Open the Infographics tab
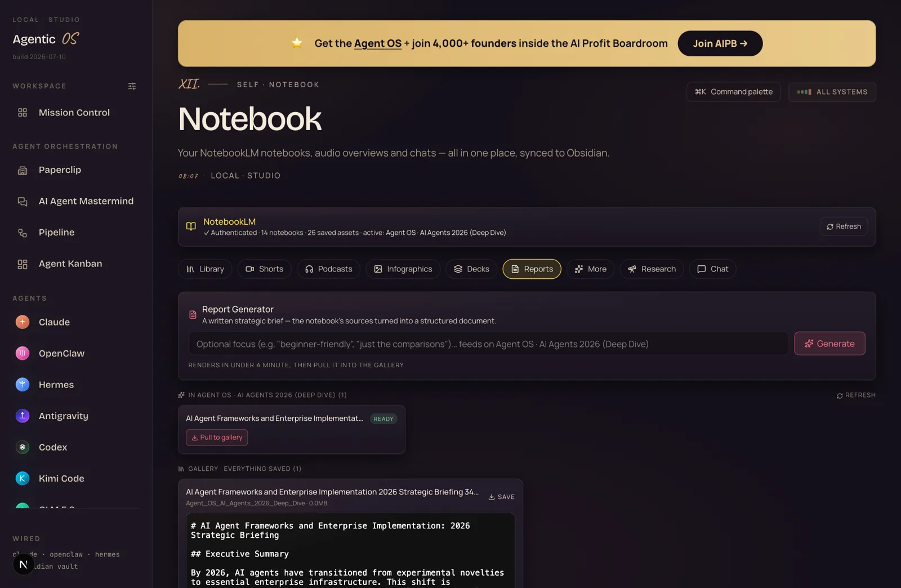The height and width of the screenshot is (588, 901). pyautogui.click(x=403, y=269)
